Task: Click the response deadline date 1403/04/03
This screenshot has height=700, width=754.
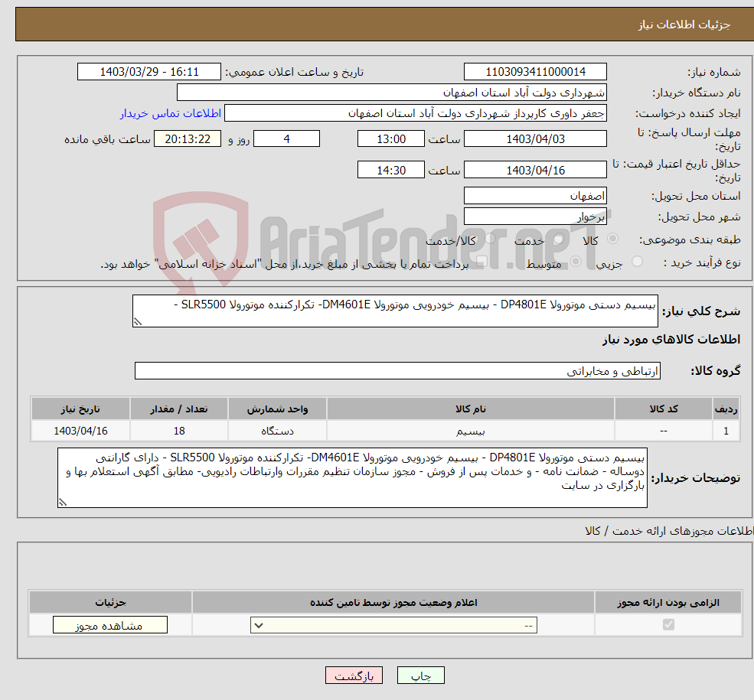Action: (x=535, y=138)
